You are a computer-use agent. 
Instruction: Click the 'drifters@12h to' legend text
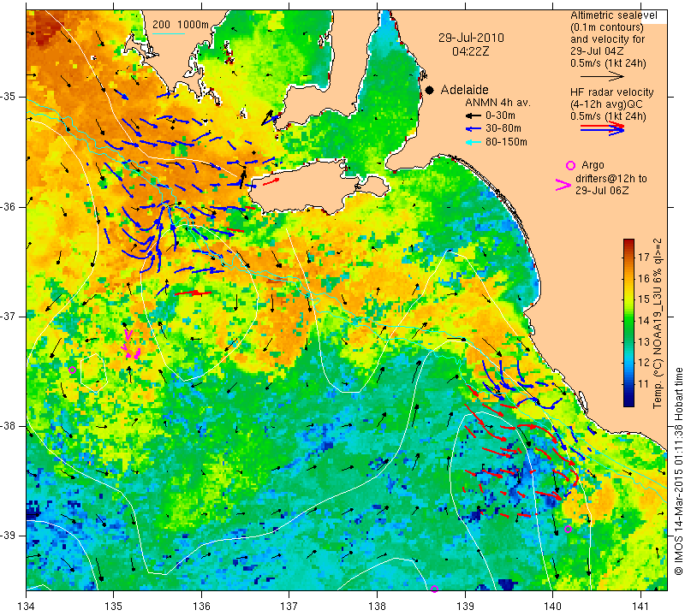[611, 179]
